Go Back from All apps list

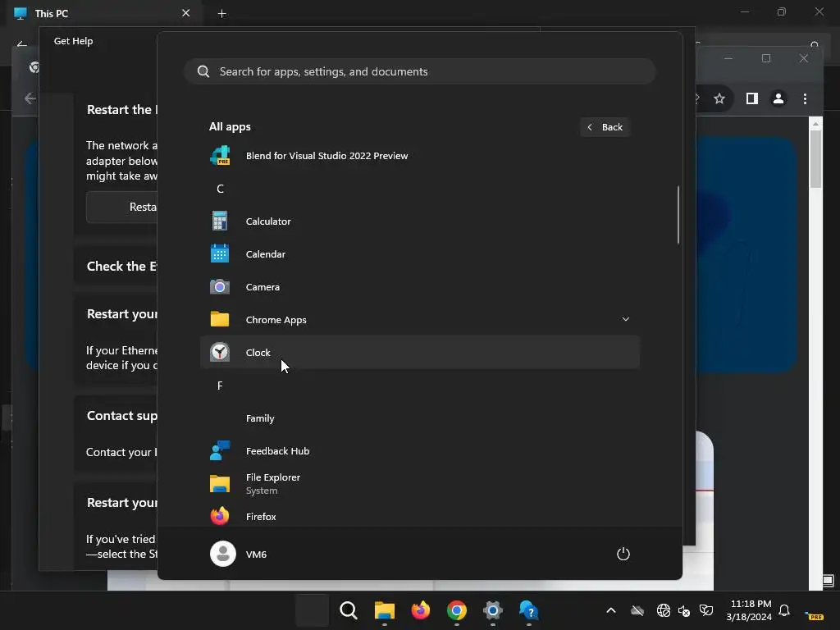[605, 127]
